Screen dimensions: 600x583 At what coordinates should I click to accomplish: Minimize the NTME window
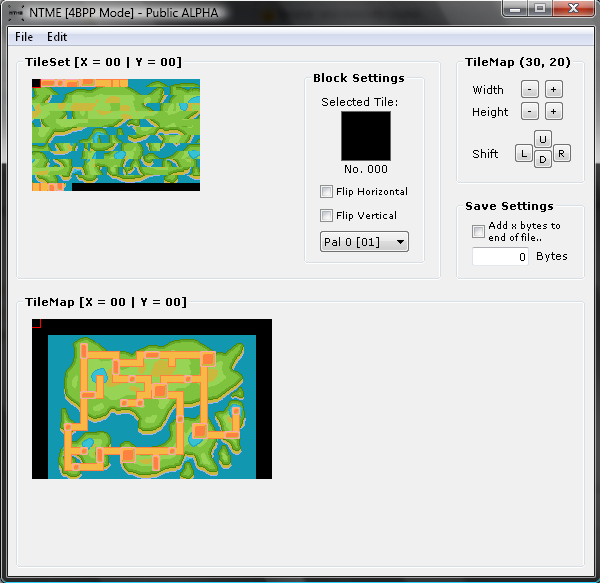coord(515,8)
